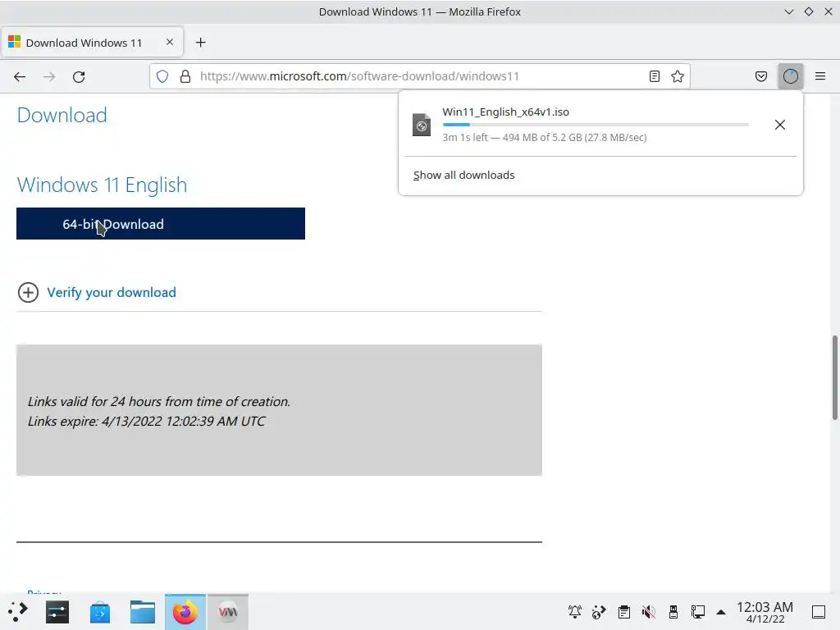This screenshot has height=630, width=840.
Task: Expand Verify your download section
Action: coord(29,293)
